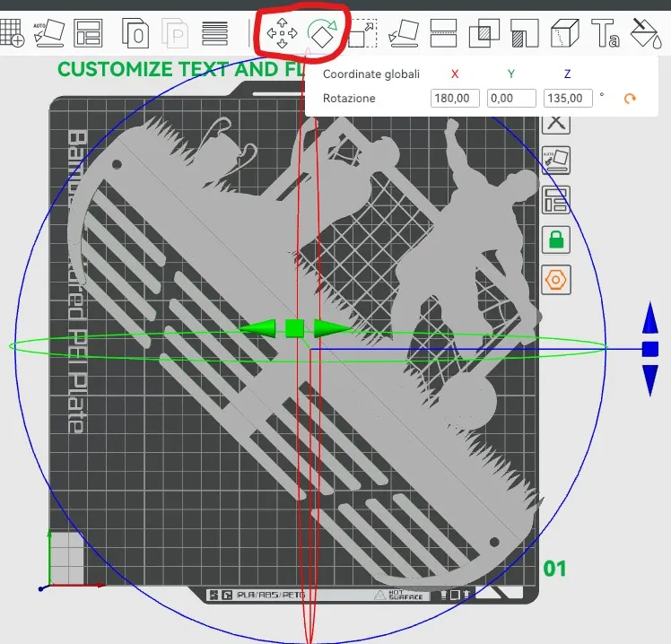671x644 pixels.
Task: Click the remove plate X icon
Action: click(556, 124)
